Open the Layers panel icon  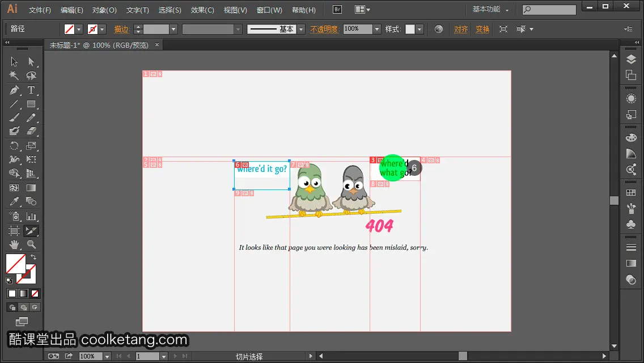coord(632,60)
